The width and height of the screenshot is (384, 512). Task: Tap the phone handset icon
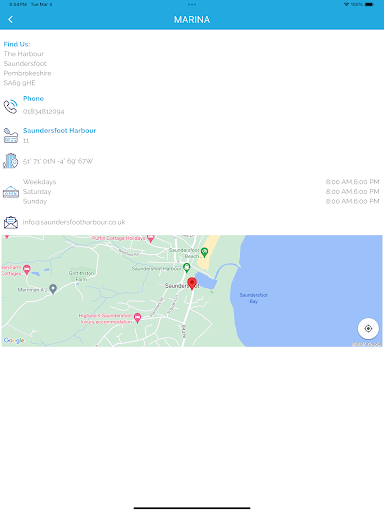click(11, 107)
